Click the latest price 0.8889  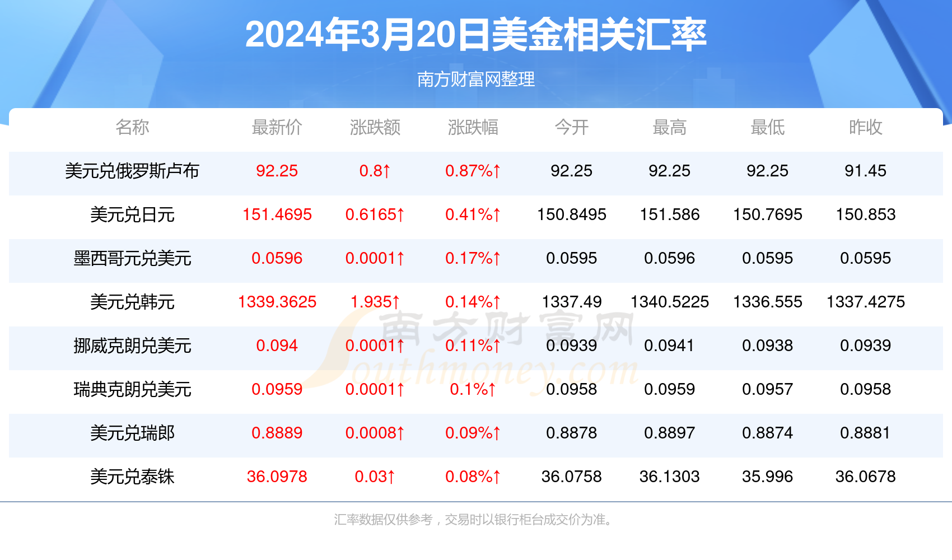click(x=277, y=433)
